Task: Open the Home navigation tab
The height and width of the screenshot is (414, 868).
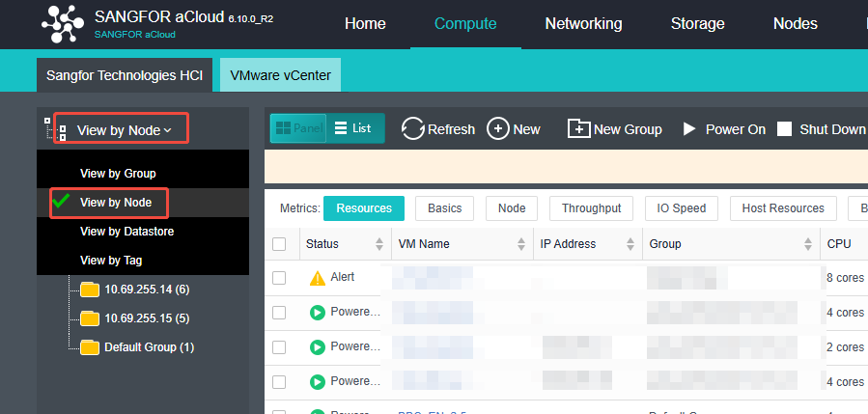Action: coord(365,24)
